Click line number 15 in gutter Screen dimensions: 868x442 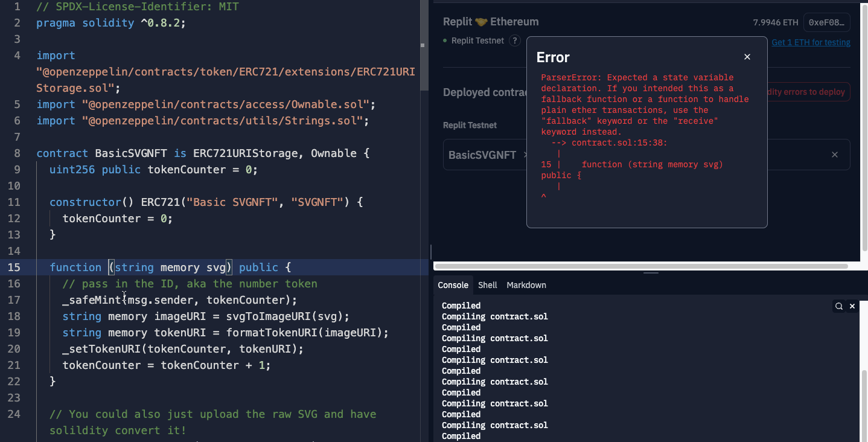[14, 267]
